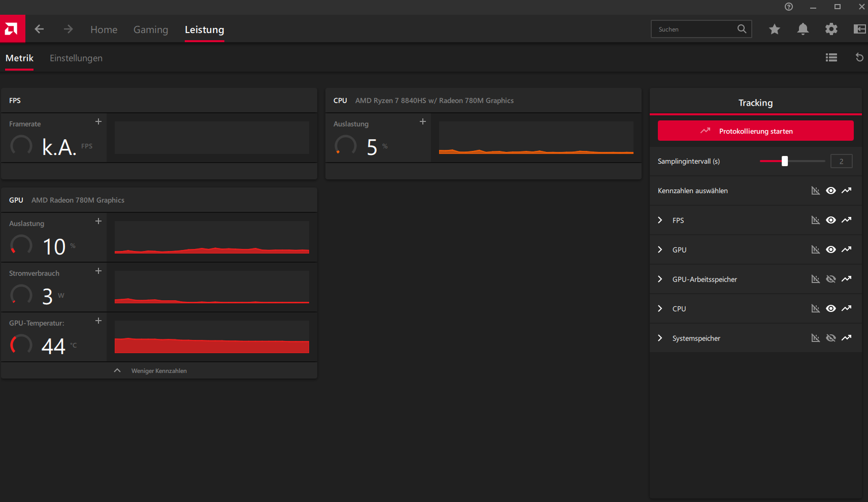
Task: Open the sidebar panel icon
Action: (x=859, y=29)
